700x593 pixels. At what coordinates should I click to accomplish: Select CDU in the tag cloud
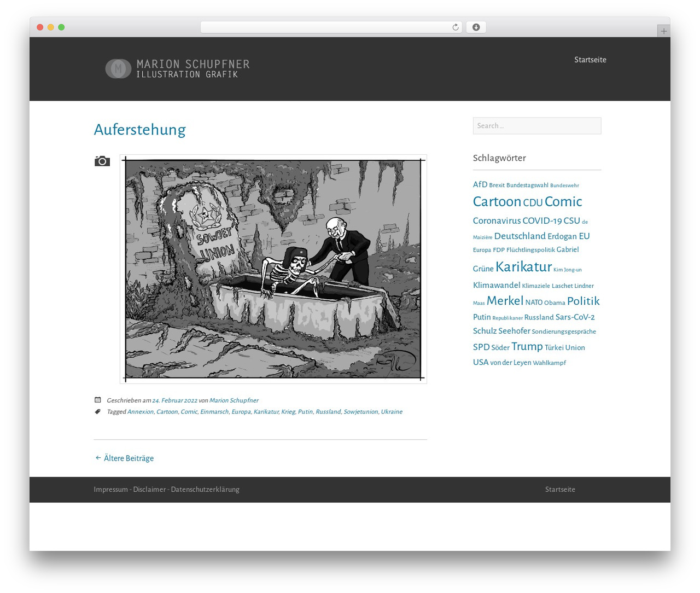click(533, 203)
